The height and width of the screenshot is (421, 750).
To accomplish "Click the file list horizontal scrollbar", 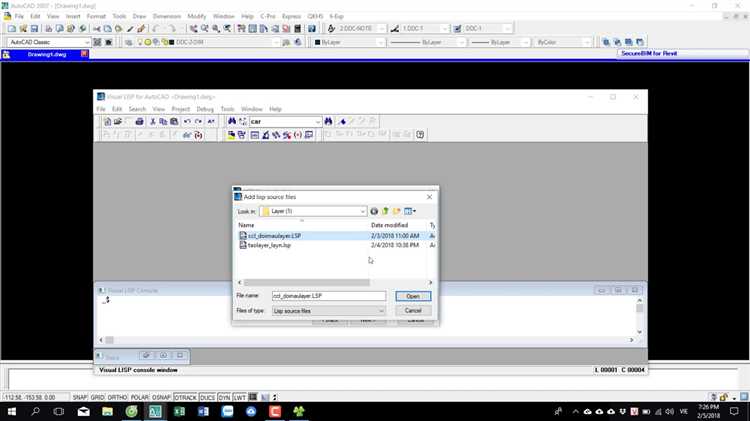I will point(306,283).
